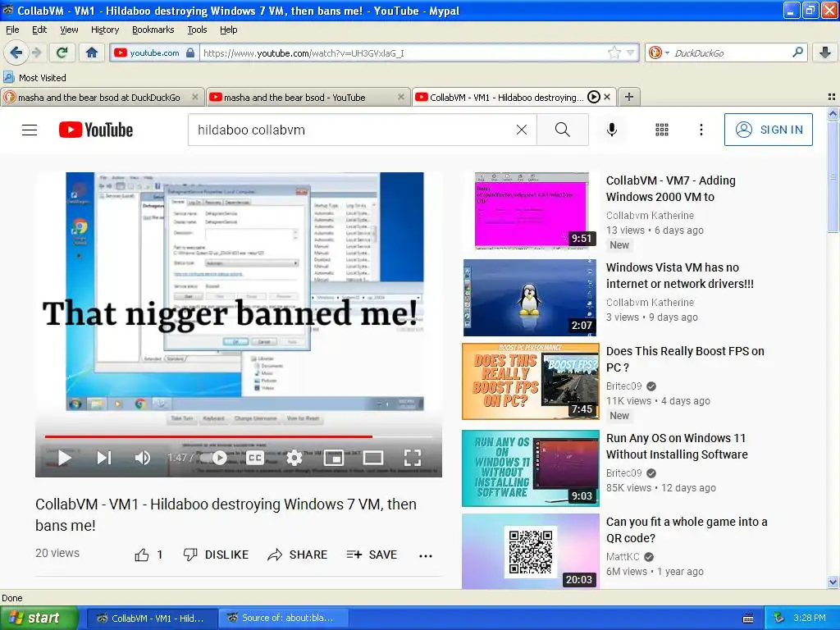Go back using the browser back arrow
The height and width of the screenshot is (630, 840).
(16, 52)
